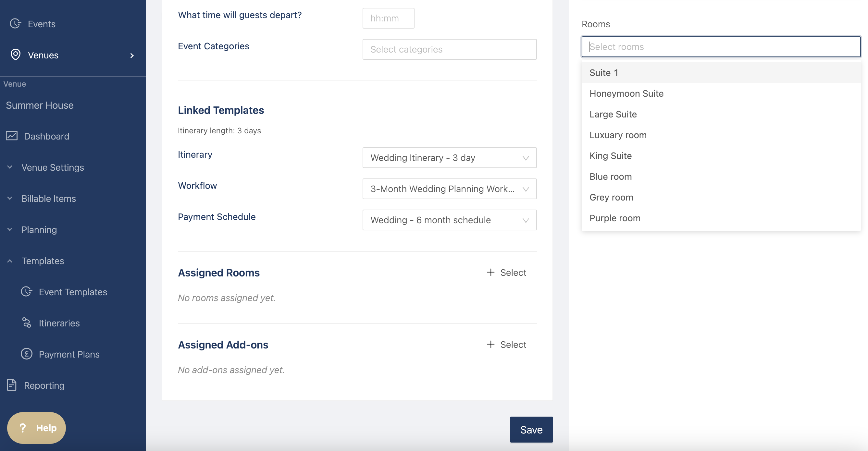Expand the Venue Settings section
Image resolution: width=868 pixels, height=451 pixels.
(x=52, y=167)
